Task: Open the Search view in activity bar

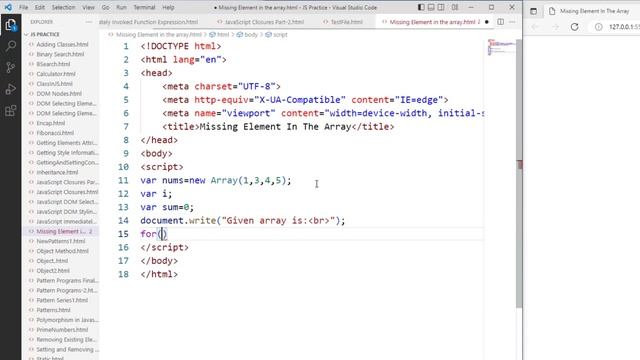Action: (11, 46)
